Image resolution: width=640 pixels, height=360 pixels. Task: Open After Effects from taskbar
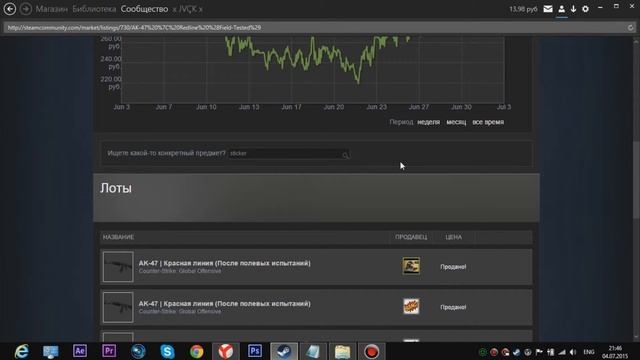[80, 351]
